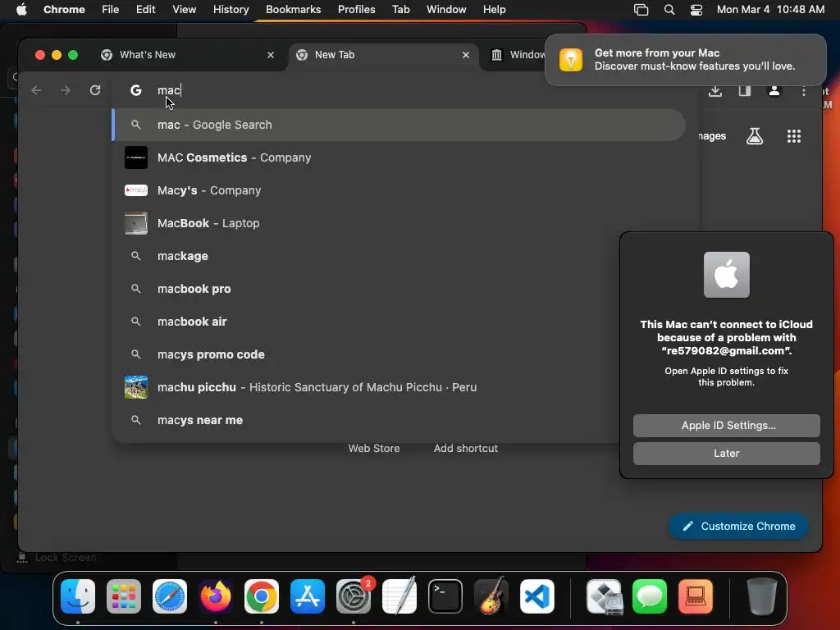Click the Tips lightbulb notification icon
Image resolution: width=840 pixels, height=630 pixels.
571,59
